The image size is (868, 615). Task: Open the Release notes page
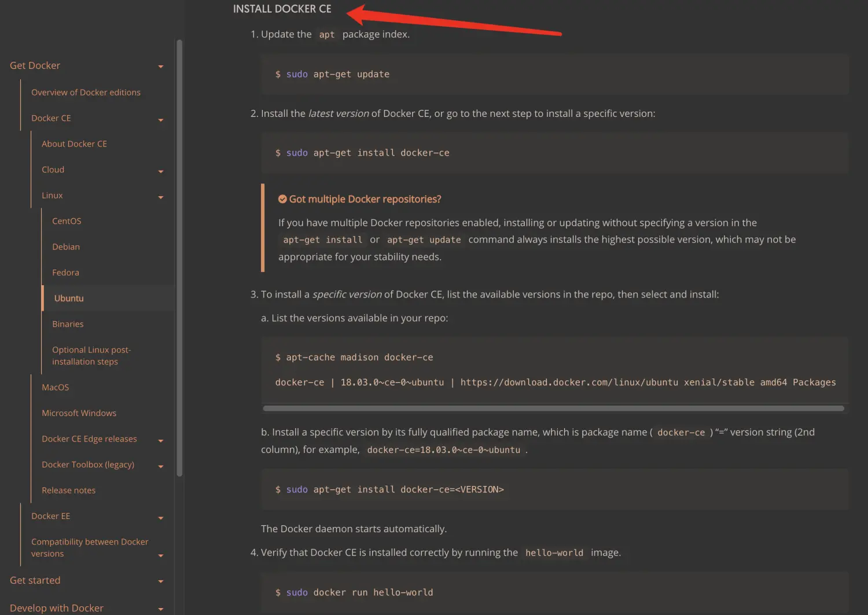(x=68, y=491)
